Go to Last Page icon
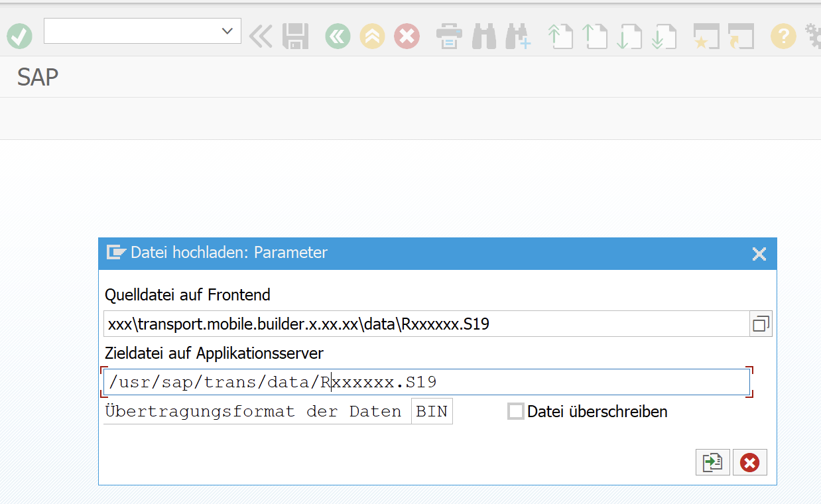This screenshot has height=504, width=821. click(664, 36)
